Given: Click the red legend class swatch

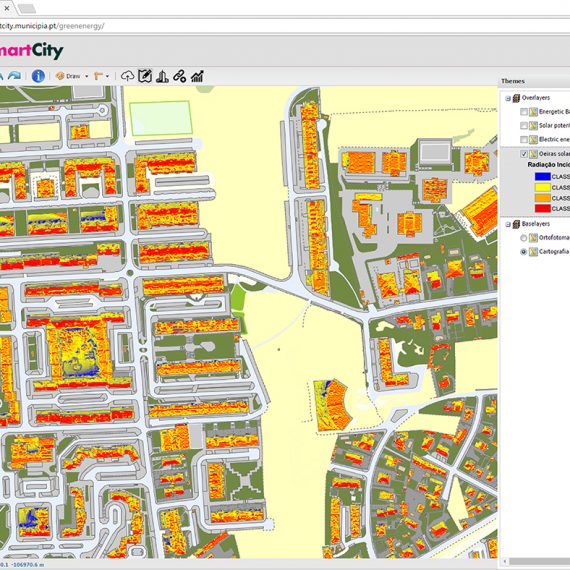Looking at the screenshot, I should coord(542,208).
